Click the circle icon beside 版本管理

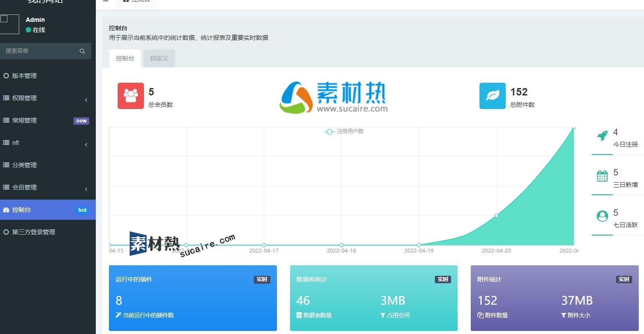(x=6, y=76)
